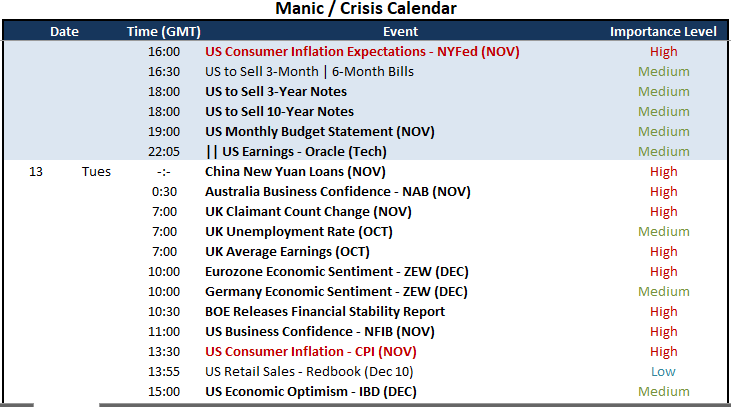Select the US to Sell 3-Year Notes row

[x=365, y=92]
